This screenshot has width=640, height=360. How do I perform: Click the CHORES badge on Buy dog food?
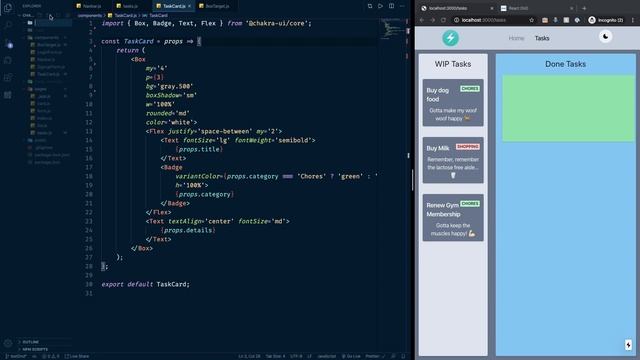click(x=470, y=89)
